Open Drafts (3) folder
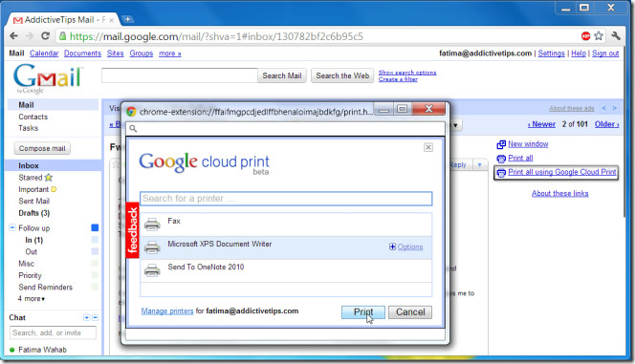 [x=34, y=213]
